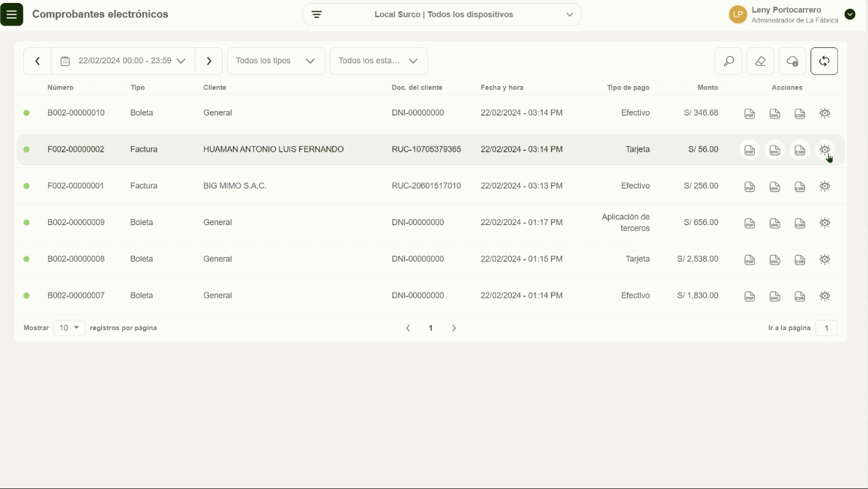This screenshot has height=489, width=868.
Task: Click number B002-00000010
Action: pos(76,112)
